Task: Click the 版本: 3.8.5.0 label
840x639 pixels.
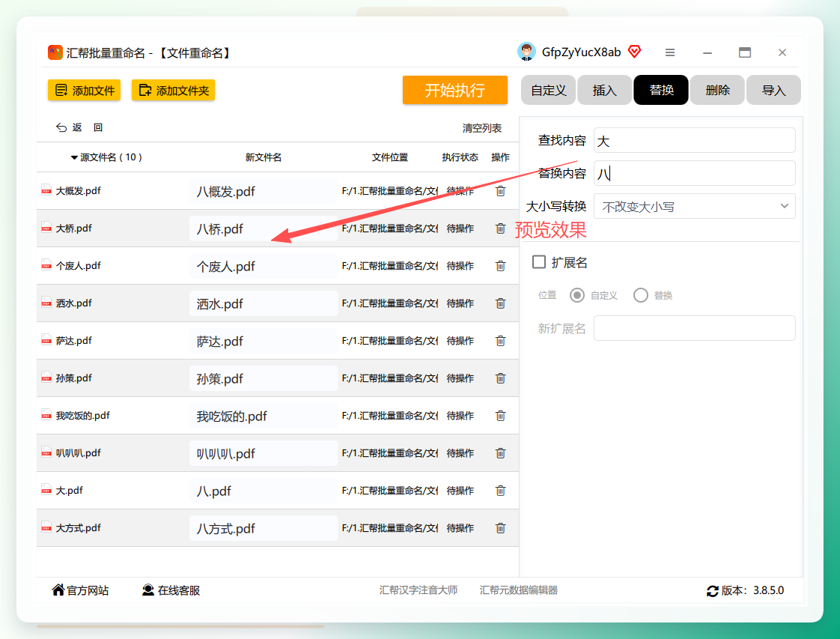Action: coord(752,590)
